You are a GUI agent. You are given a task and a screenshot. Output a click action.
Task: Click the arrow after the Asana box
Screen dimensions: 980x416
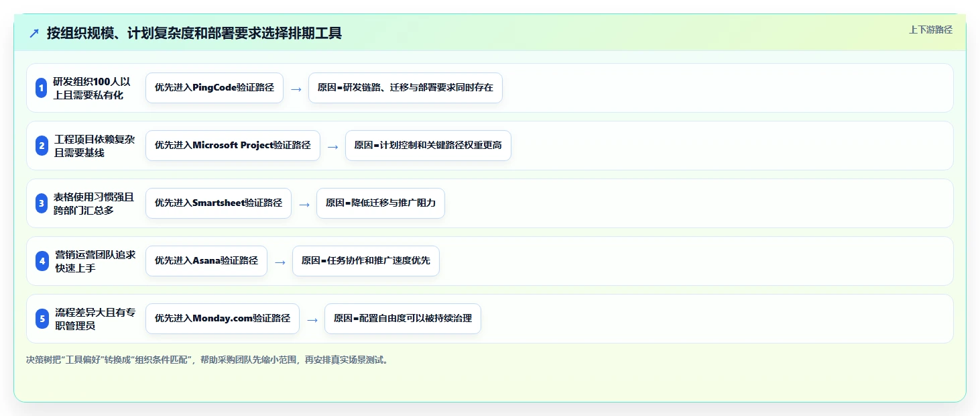(x=280, y=262)
